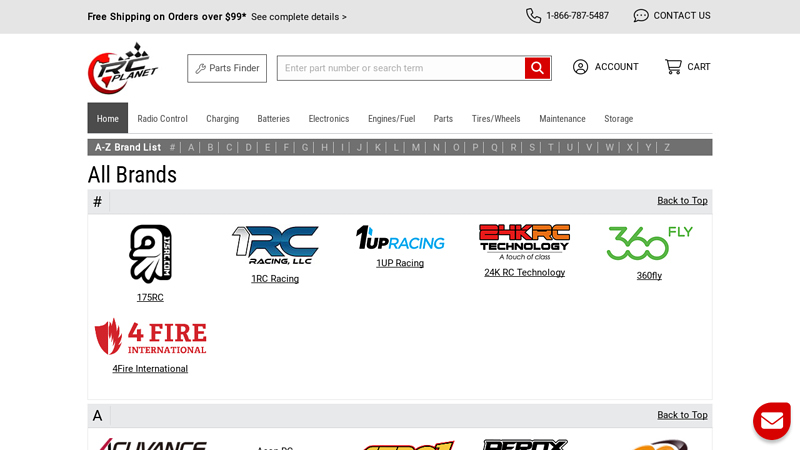Click the 175RC brand logo

(150, 254)
